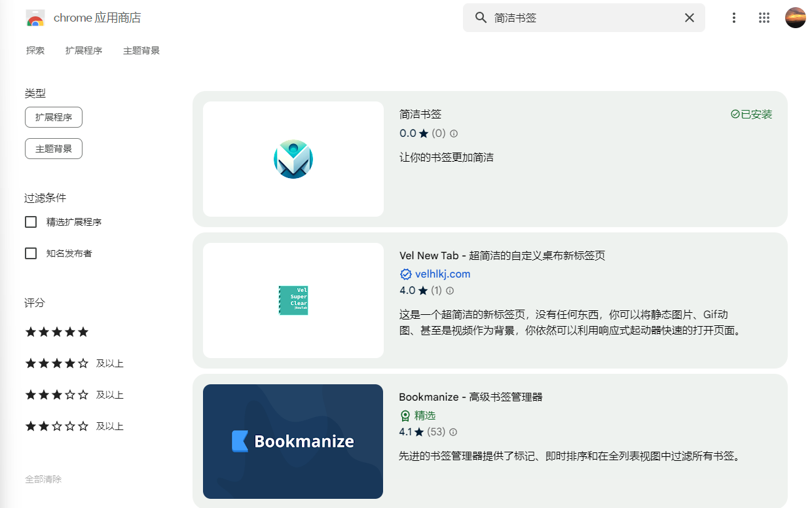Switch to the 主题背景 top tab

(x=141, y=50)
